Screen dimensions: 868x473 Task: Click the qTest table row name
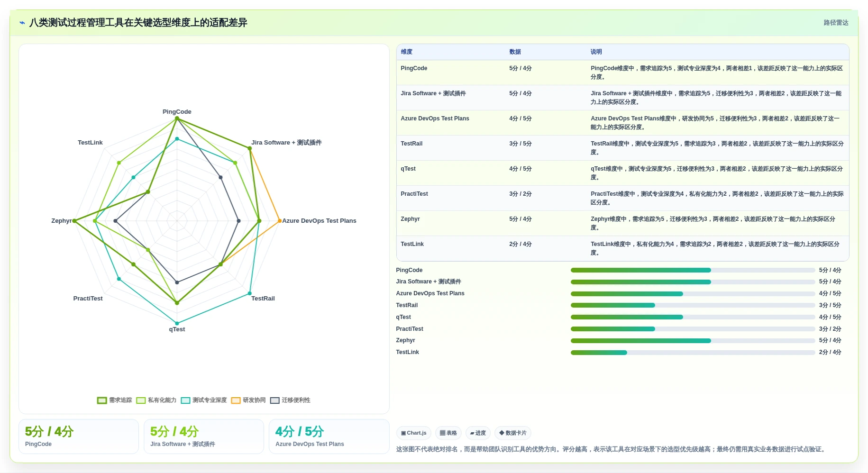tap(408, 169)
